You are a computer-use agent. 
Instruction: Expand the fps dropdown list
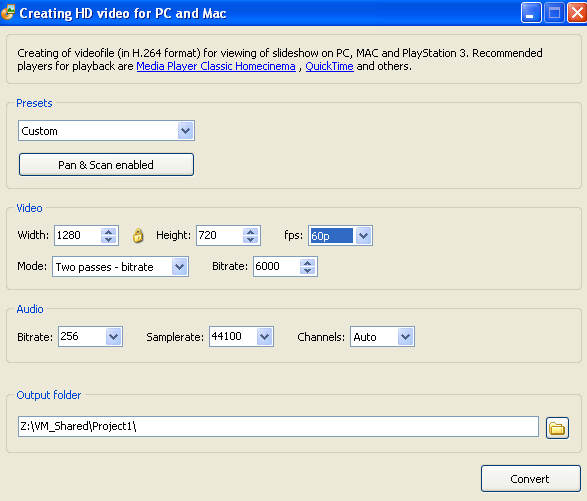pos(363,236)
